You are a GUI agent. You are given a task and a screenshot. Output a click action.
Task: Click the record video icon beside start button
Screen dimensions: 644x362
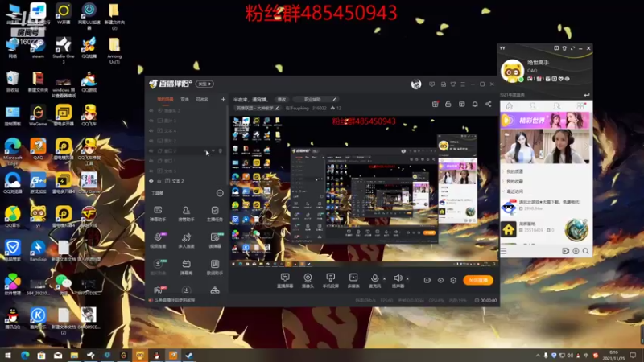click(427, 280)
